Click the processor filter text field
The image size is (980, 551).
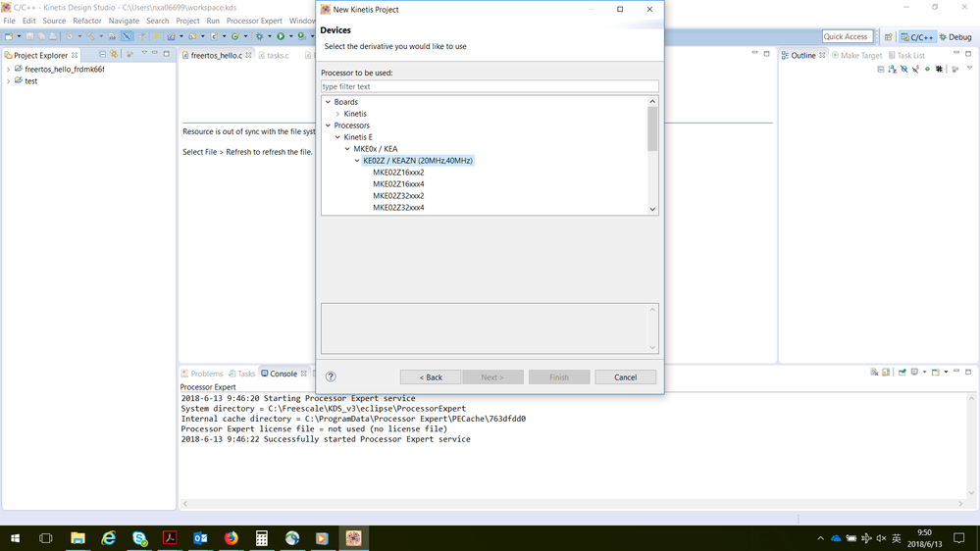tap(490, 86)
